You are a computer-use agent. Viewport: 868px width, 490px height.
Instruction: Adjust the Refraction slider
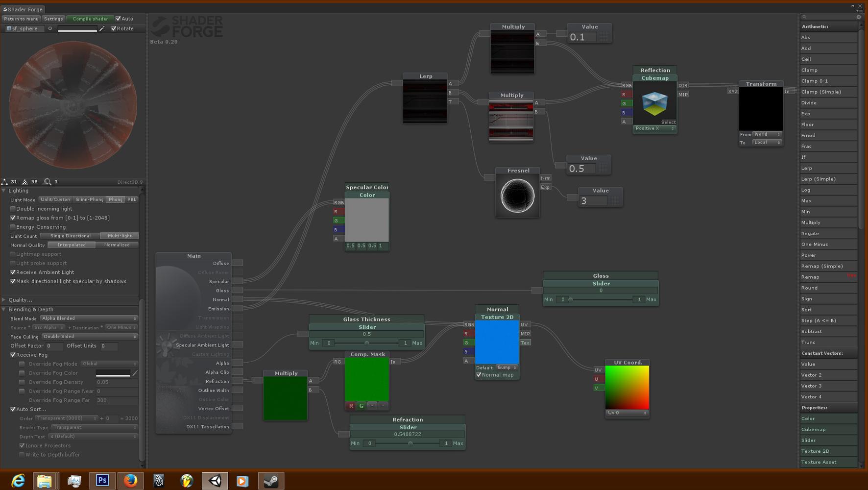tap(408, 443)
